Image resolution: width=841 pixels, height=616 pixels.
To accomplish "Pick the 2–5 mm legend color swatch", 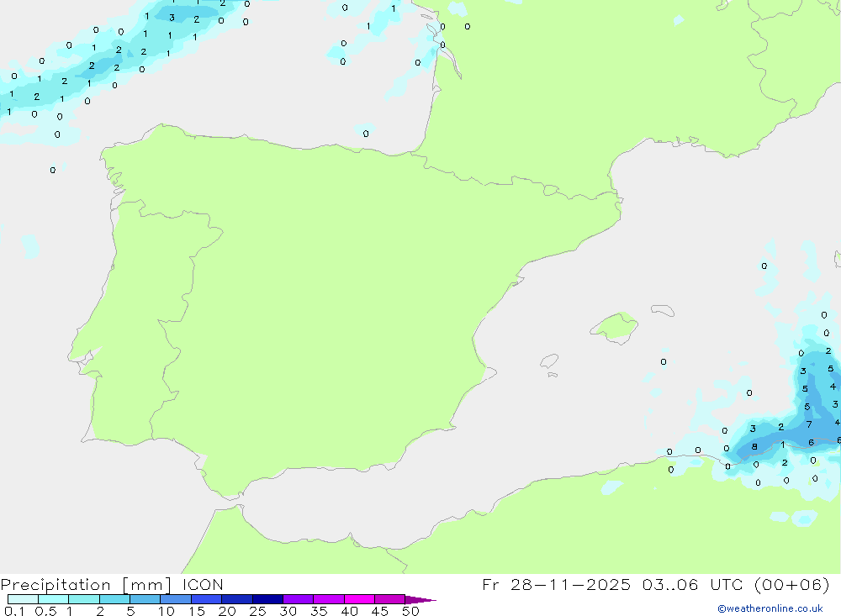I will tap(114, 599).
